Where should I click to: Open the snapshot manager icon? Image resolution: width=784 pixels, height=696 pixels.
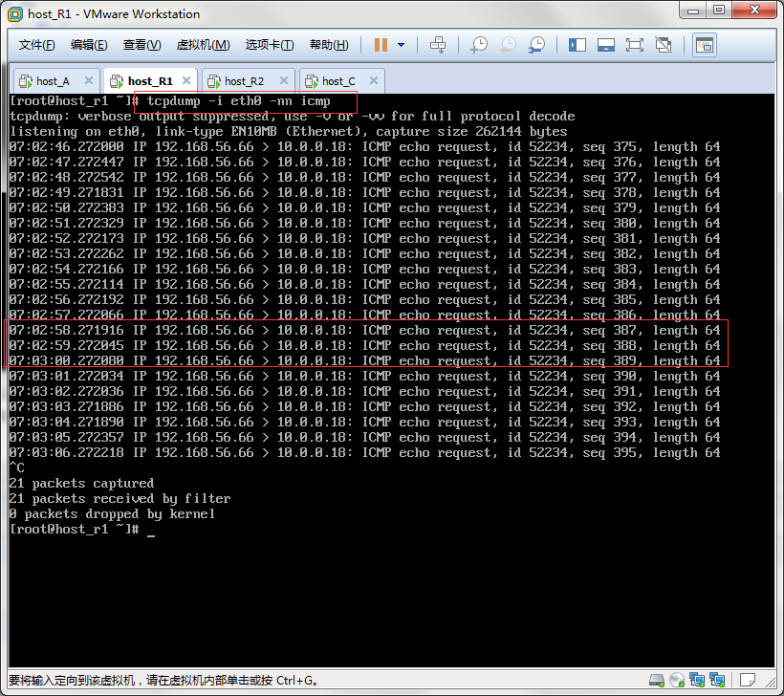pyautogui.click(x=537, y=45)
